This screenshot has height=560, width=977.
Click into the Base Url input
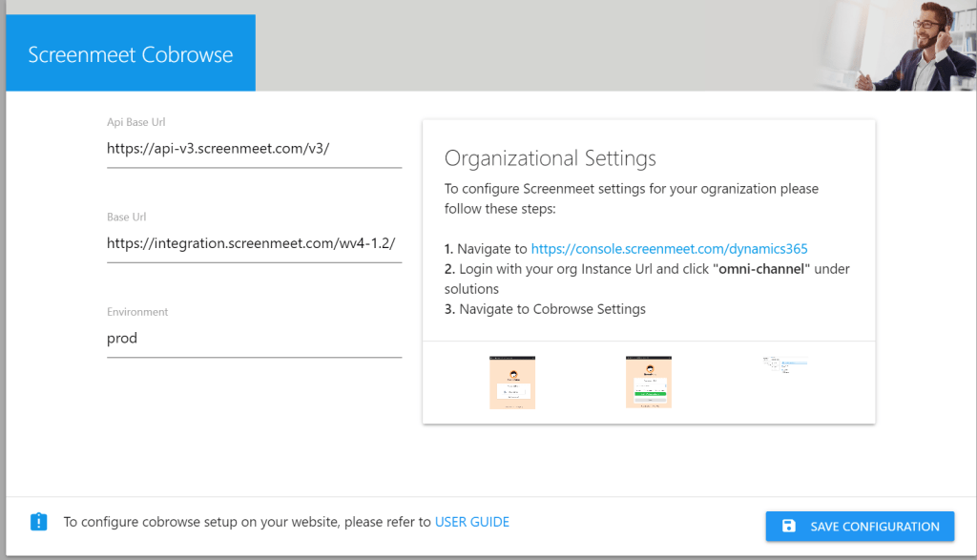coord(254,243)
